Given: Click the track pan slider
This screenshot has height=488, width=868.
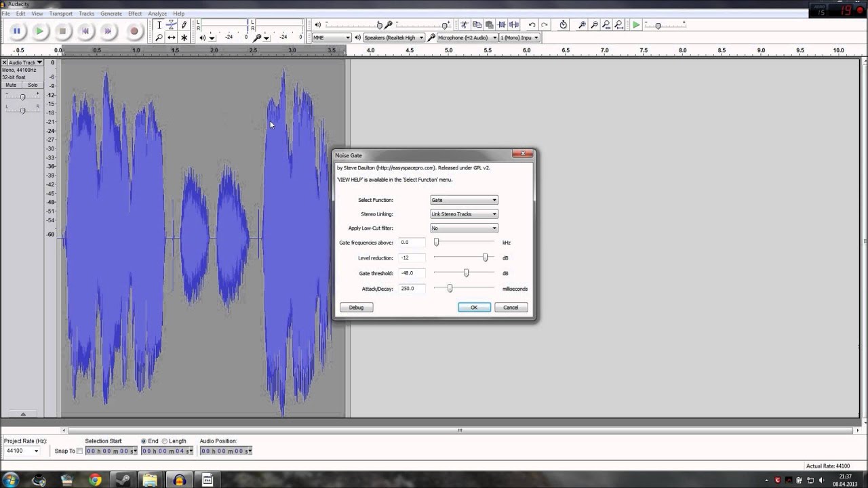Looking at the screenshot, I should [x=22, y=110].
